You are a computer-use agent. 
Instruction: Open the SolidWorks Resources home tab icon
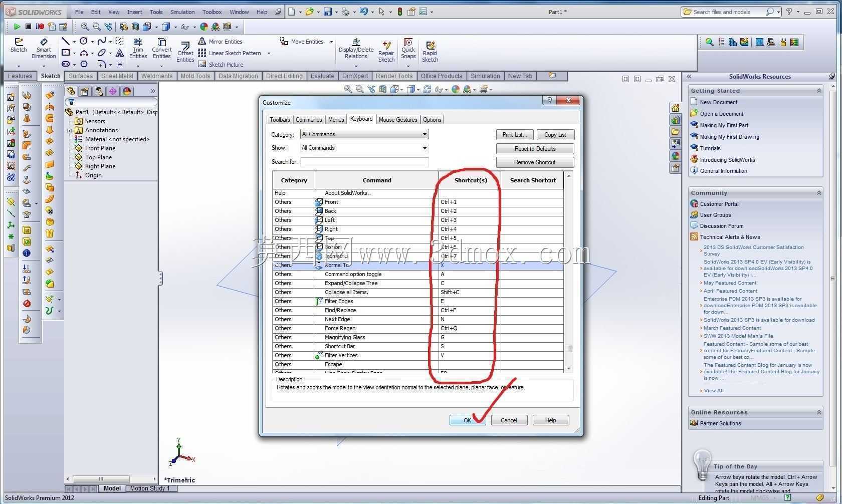coord(676,108)
